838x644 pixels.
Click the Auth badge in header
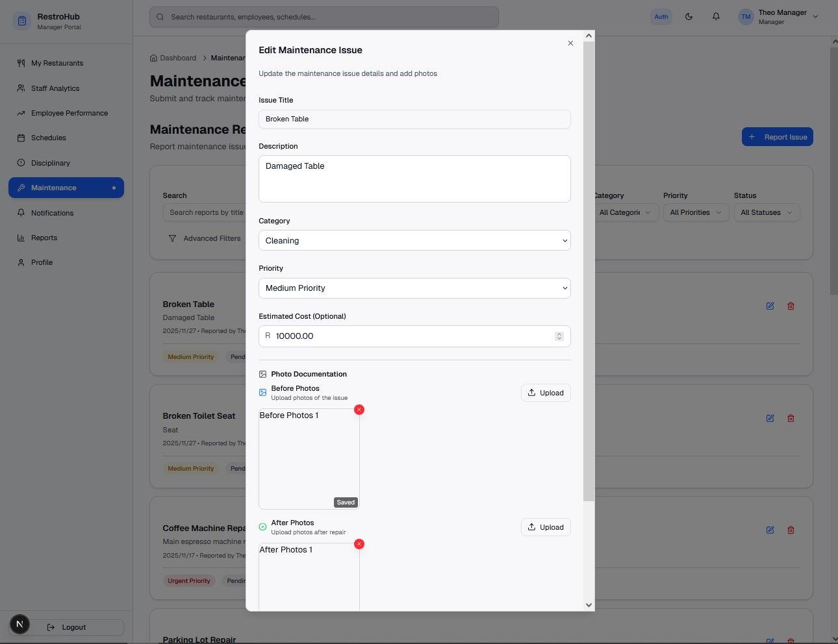tap(661, 17)
